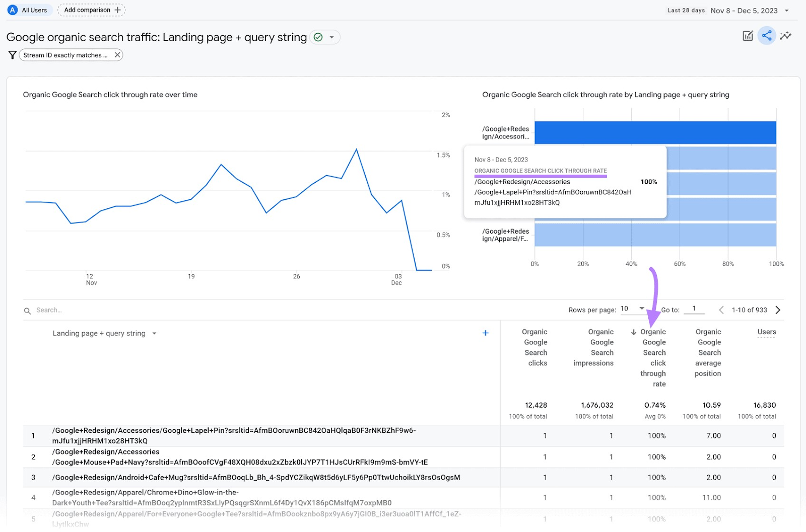Click the Share this report icon

pos(767,36)
